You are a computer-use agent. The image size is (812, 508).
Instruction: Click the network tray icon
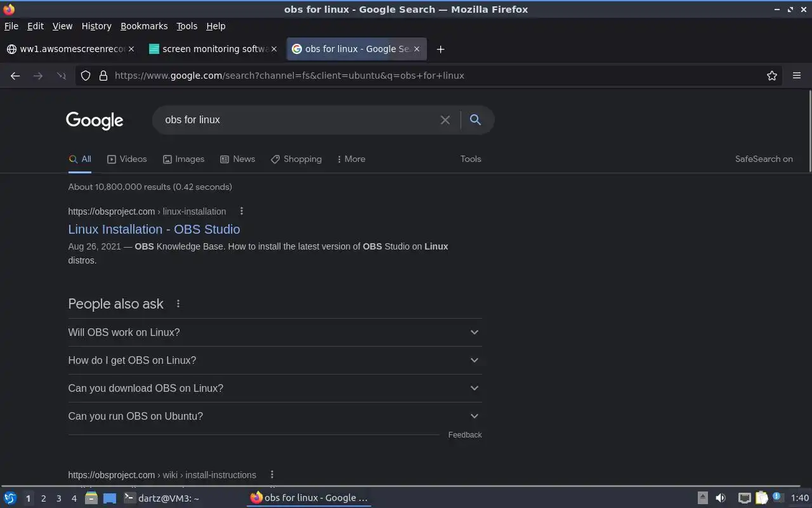[x=744, y=498]
